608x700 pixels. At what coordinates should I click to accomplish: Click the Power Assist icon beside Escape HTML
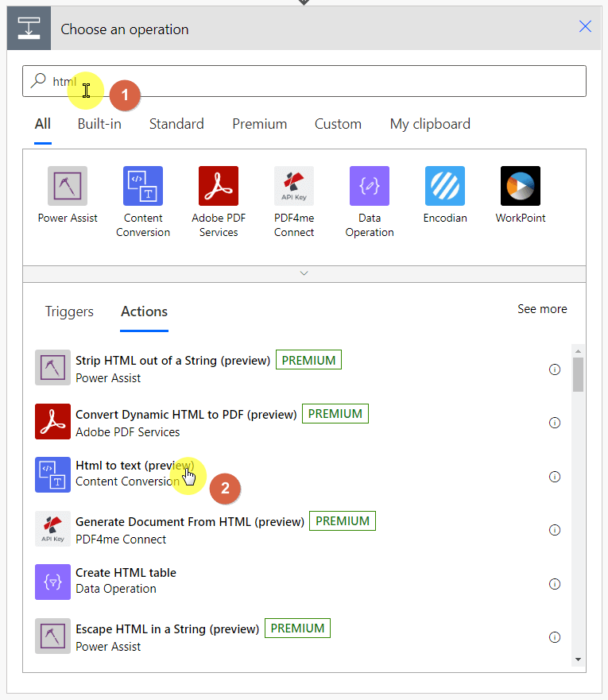coord(52,636)
